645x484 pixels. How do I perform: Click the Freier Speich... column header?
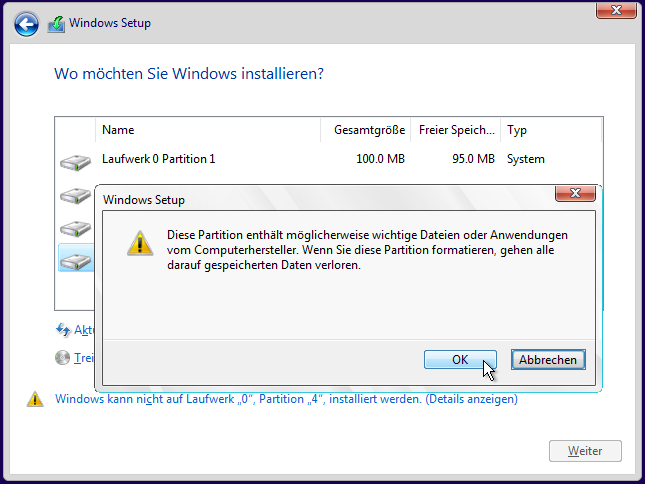click(456, 130)
